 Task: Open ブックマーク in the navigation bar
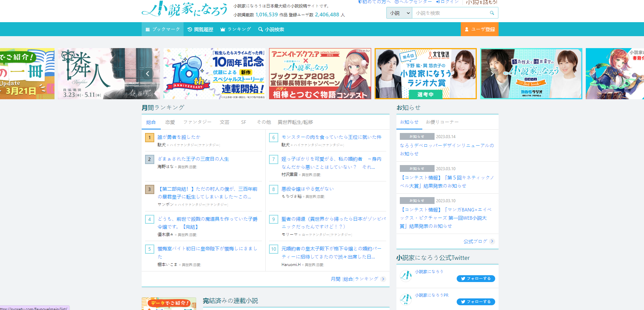162,29
